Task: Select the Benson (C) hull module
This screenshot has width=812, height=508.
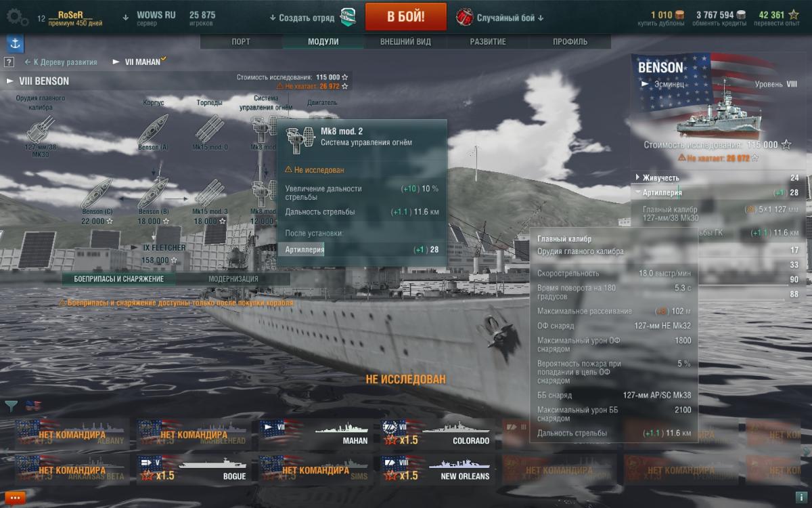Action: pos(97,192)
